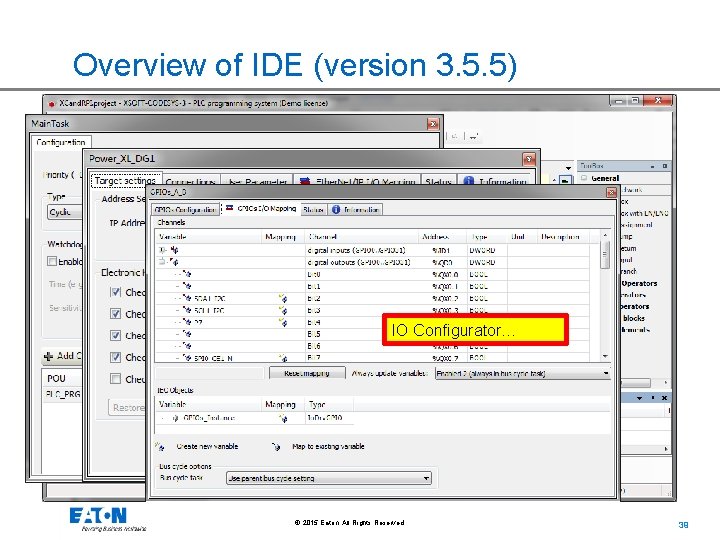Close the Power_XL_DG1 window
The height and width of the screenshot is (540, 720).
[529, 159]
